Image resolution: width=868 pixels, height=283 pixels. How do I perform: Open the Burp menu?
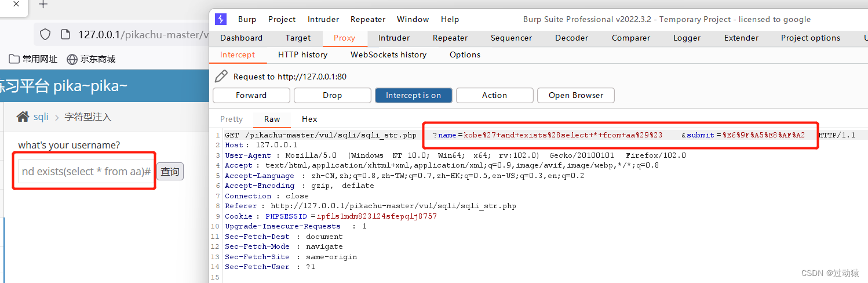[x=247, y=19]
